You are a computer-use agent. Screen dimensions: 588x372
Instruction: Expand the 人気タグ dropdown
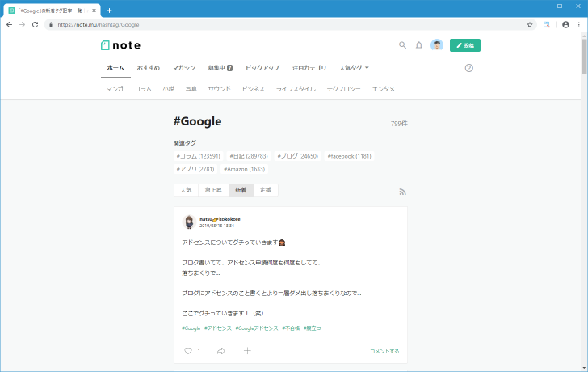354,68
